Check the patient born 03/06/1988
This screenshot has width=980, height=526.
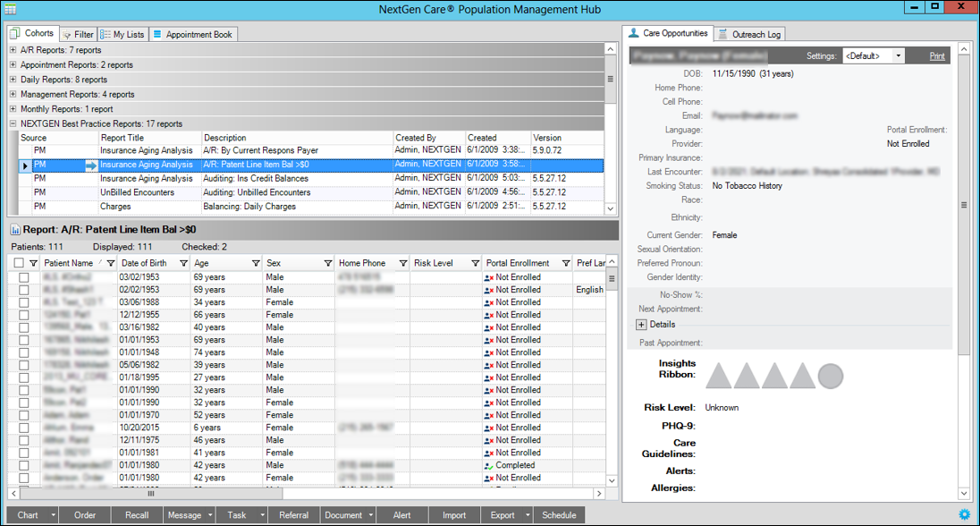(24, 302)
